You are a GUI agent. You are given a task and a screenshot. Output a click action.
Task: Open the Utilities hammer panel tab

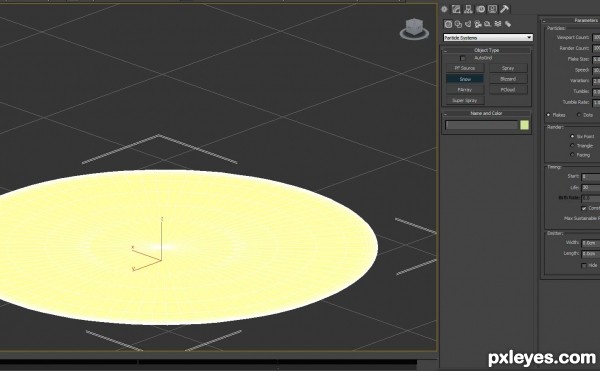pos(505,9)
